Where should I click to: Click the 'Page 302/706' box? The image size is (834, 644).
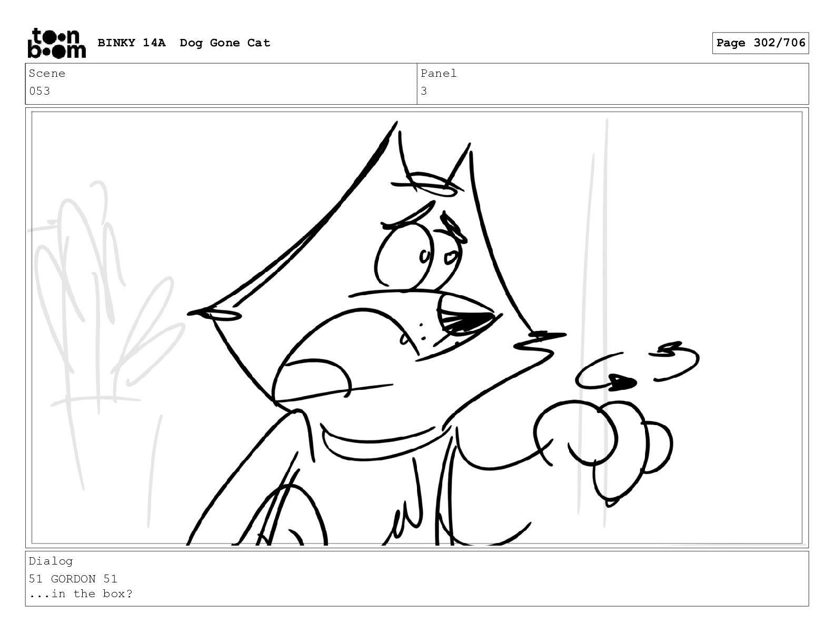pyautogui.click(x=760, y=43)
